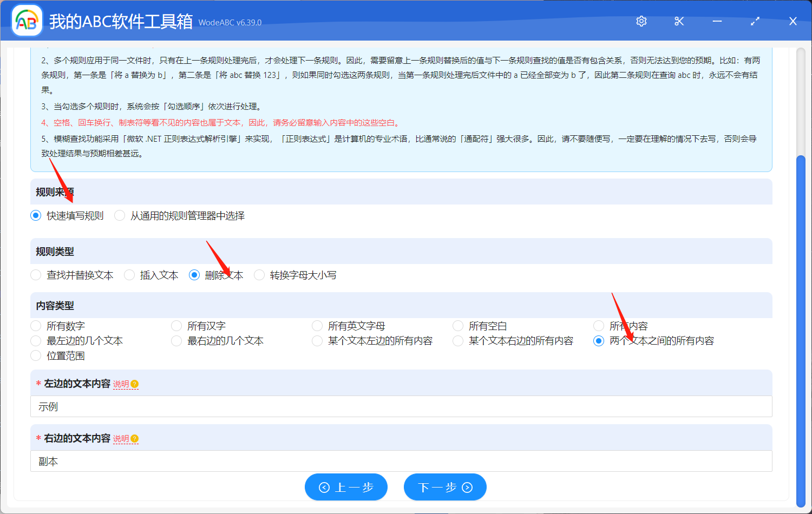
Task: Select 位置范围 content type
Action: [36, 355]
